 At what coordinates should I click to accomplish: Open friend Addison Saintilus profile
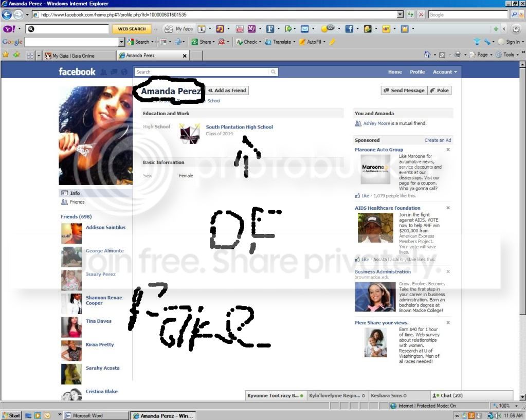106,227
